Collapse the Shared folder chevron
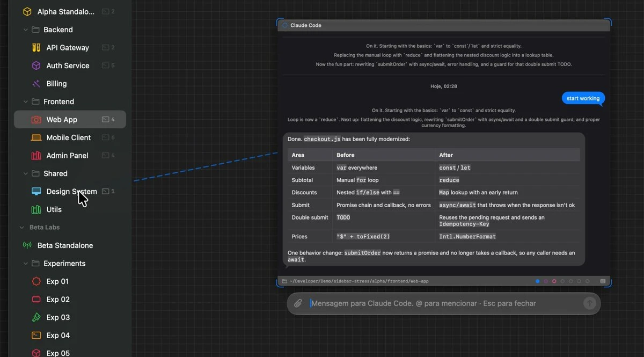This screenshot has height=357, width=644. 26,173
